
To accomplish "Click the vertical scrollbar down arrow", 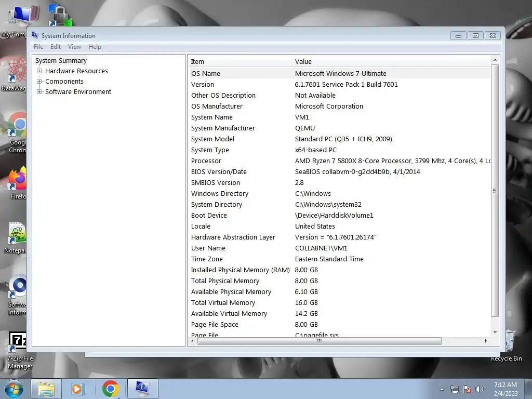I will tap(495, 332).
